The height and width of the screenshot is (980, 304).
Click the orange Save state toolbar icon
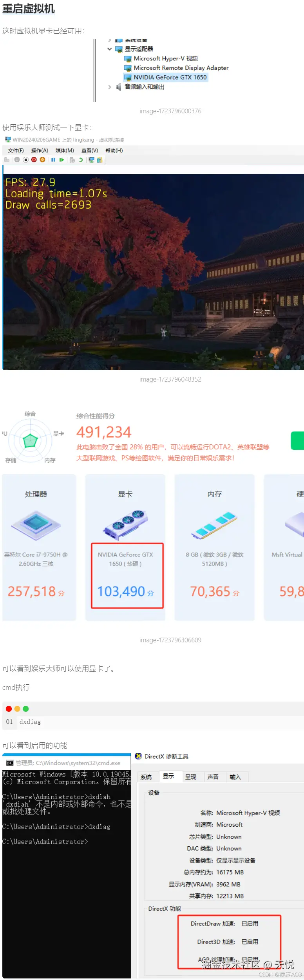tap(42, 160)
